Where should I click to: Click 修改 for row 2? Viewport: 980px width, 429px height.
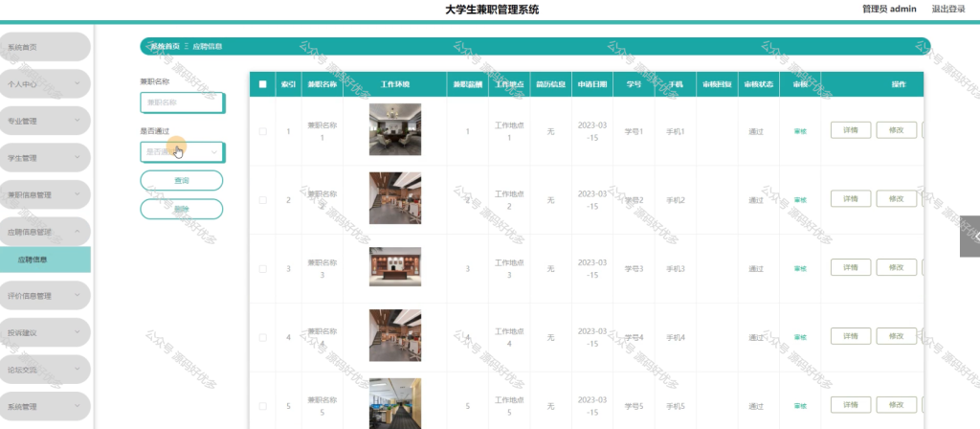896,199
